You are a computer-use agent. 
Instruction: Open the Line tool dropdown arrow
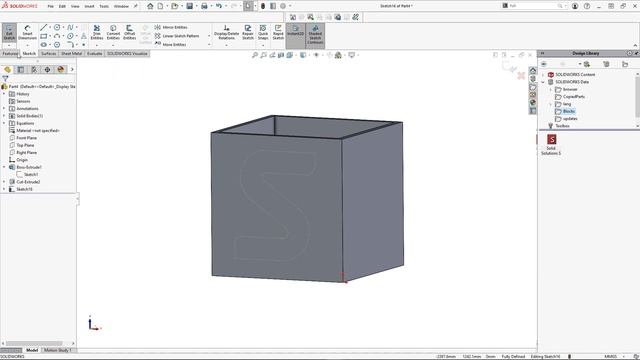tap(50, 27)
